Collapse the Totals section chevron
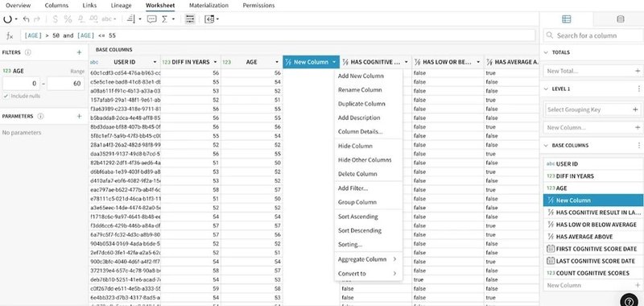This screenshot has height=306, width=644. coord(547,52)
